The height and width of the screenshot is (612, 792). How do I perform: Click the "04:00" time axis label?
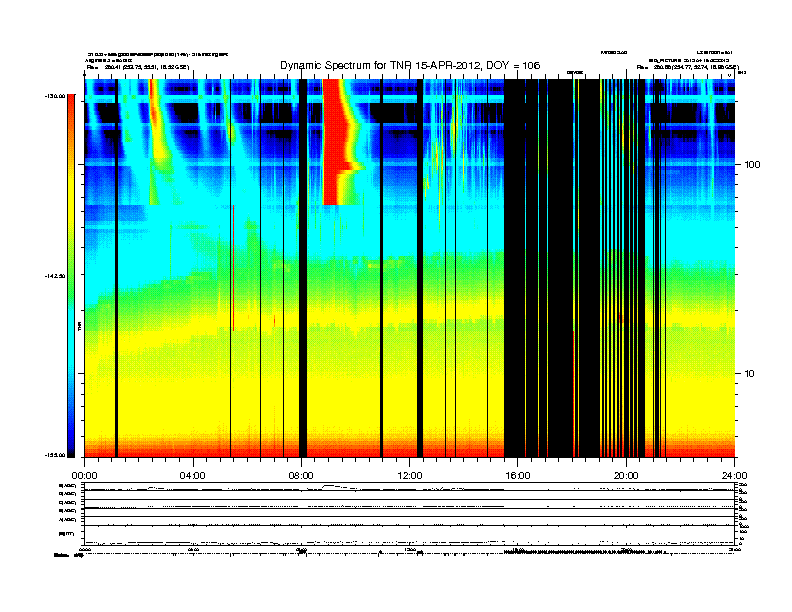coord(193,476)
